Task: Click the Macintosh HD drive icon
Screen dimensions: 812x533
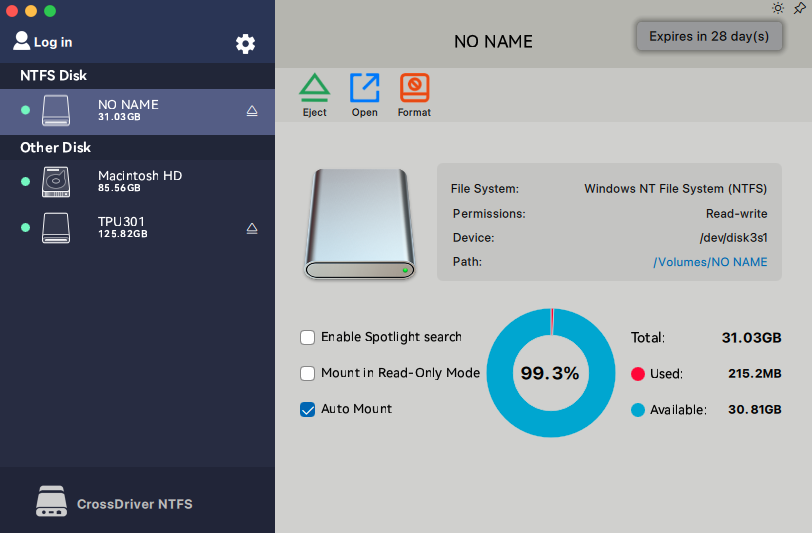Action: pyautogui.click(x=56, y=182)
